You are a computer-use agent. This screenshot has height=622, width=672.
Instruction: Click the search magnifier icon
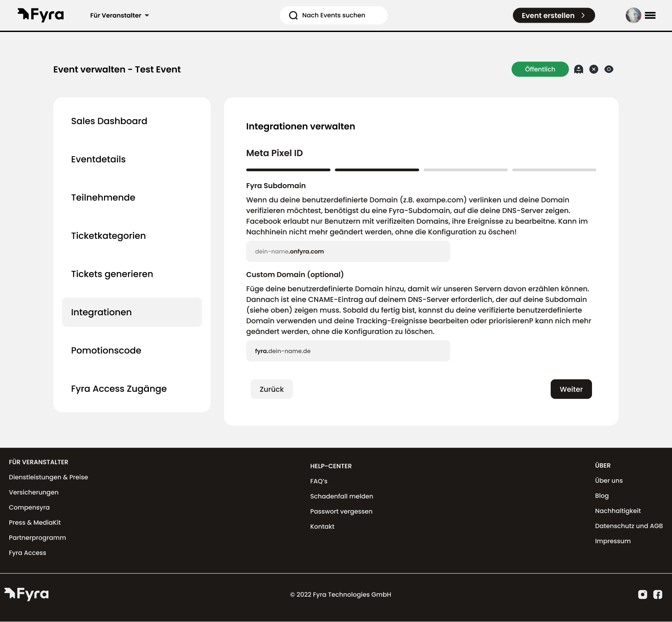tap(293, 16)
